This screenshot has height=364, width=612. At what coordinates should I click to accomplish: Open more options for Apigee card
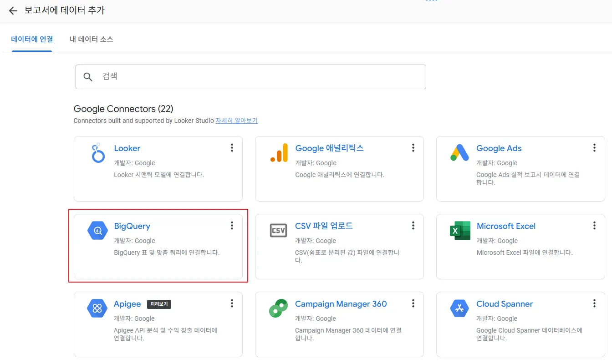coord(232,303)
